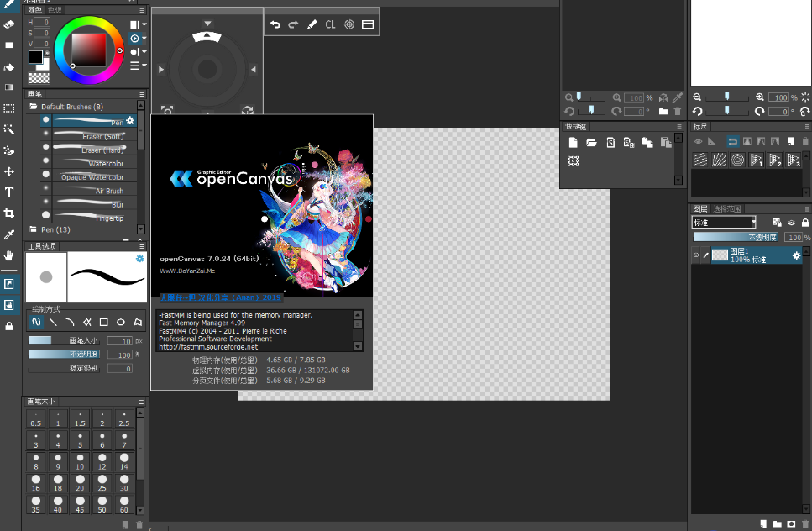This screenshot has width=812, height=531.
Task: Click the open-folder icon in shortcuts panel
Action: click(x=591, y=142)
